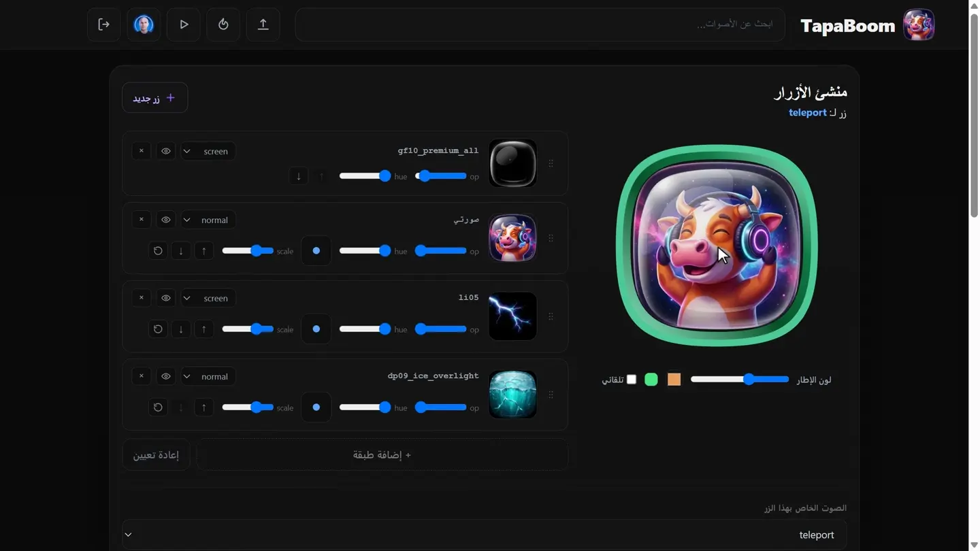Remove the li05 layer
The image size is (980, 551).
142,298
